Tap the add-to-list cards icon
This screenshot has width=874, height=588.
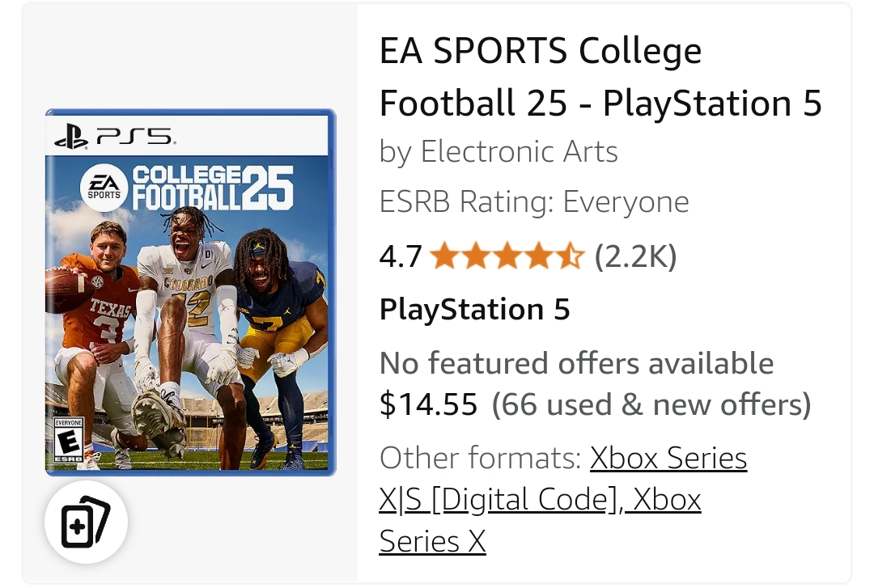(x=86, y=522)
